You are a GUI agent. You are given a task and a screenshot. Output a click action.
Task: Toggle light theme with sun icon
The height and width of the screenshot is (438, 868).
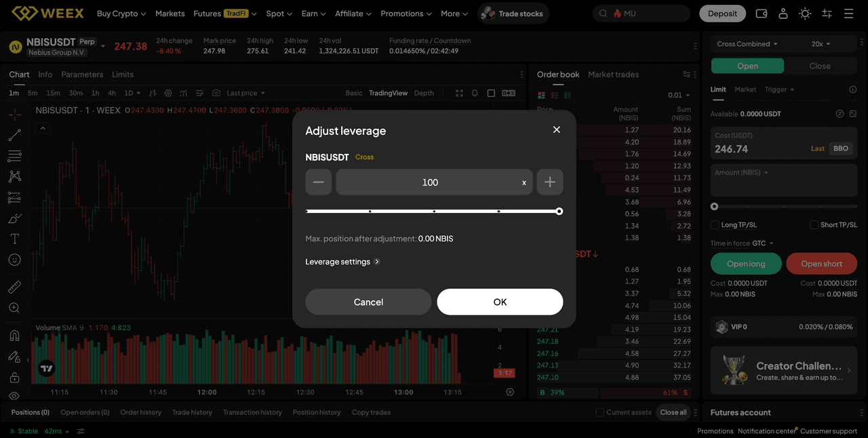805,14
